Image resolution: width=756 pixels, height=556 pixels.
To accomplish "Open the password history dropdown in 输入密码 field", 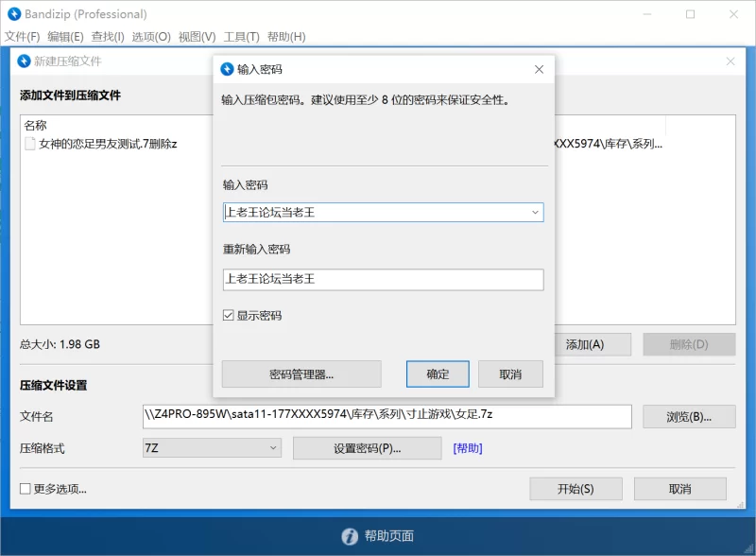I will (x=536, y=212).
